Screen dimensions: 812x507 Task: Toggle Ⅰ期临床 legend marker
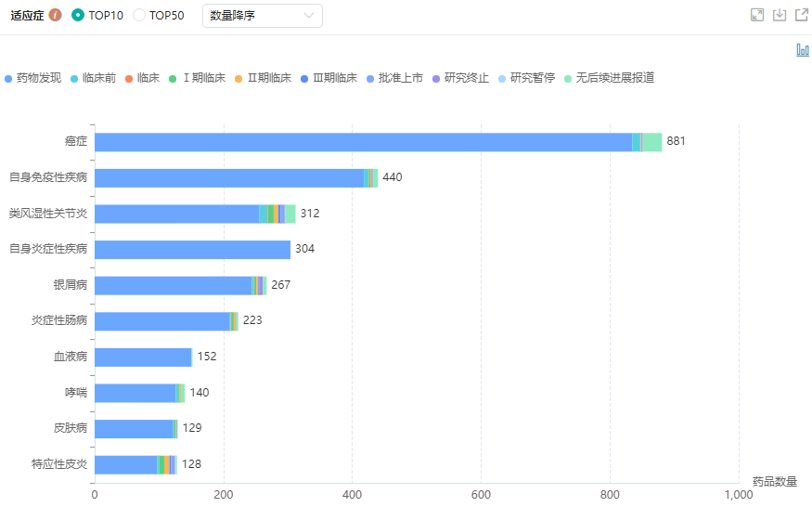coord(173,78)
